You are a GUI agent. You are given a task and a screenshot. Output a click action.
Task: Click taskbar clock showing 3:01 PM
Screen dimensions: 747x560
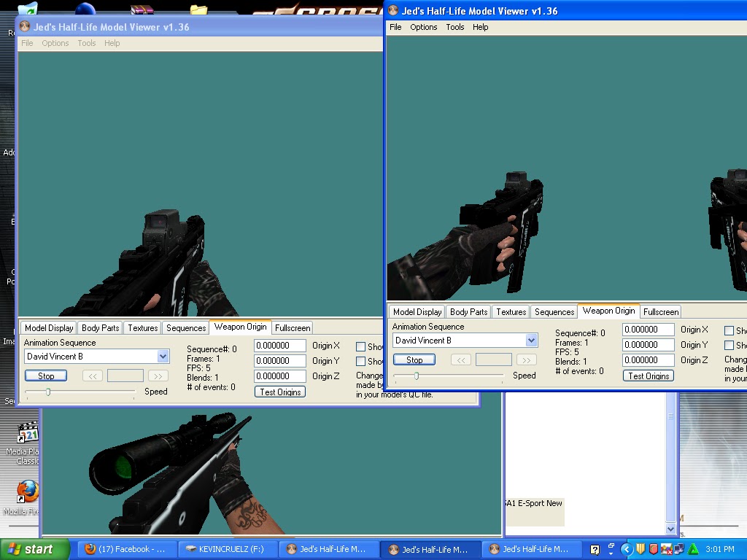(x=720, y=550)
